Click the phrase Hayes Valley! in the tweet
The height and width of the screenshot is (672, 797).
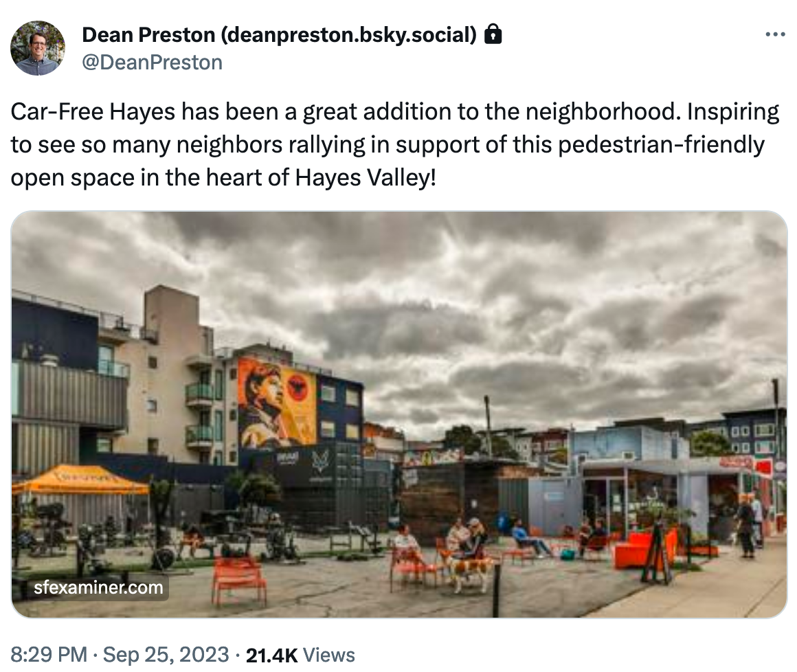click(x=366, y=178)
